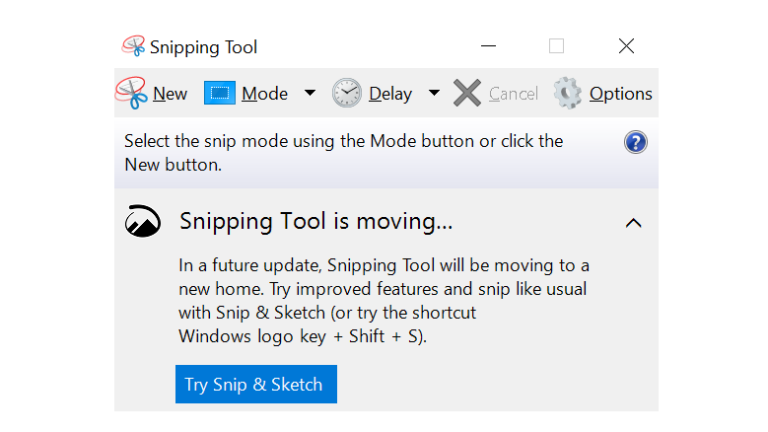The height and width of the screenshot is (432, 768).
Task: Click the Snip & Sketch mountain icon
Action: [143, 222]
